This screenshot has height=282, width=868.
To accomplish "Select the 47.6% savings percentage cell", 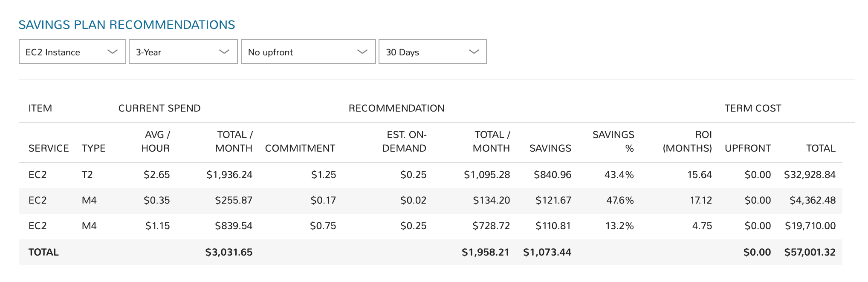I will click(620, 200).
